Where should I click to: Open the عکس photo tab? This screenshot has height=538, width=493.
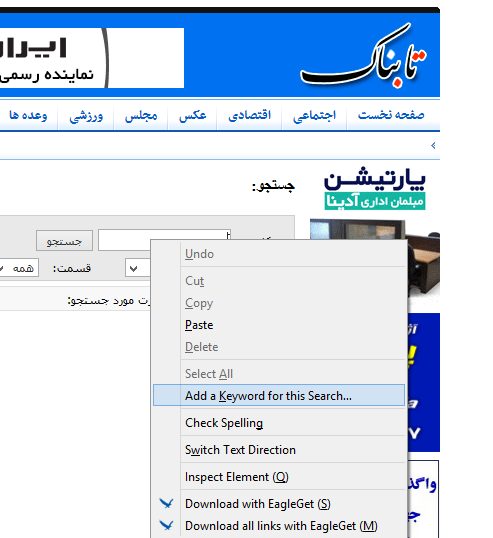193,115
